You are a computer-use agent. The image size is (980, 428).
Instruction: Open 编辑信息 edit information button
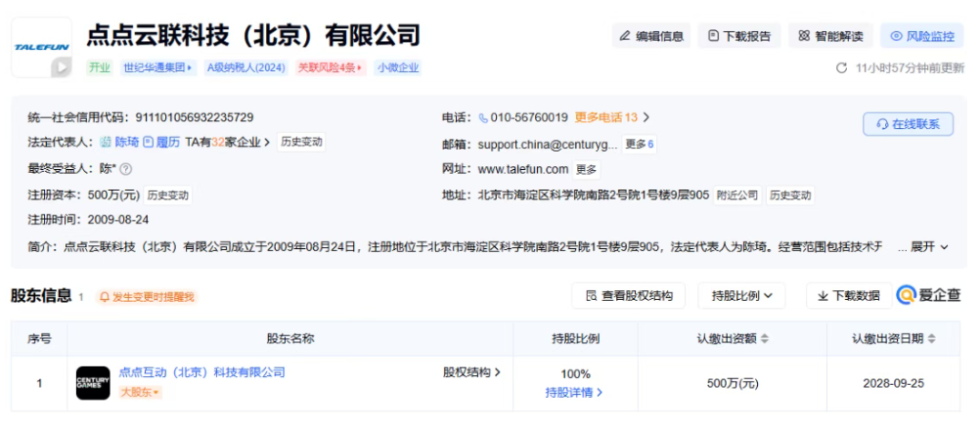pos(651,36)
